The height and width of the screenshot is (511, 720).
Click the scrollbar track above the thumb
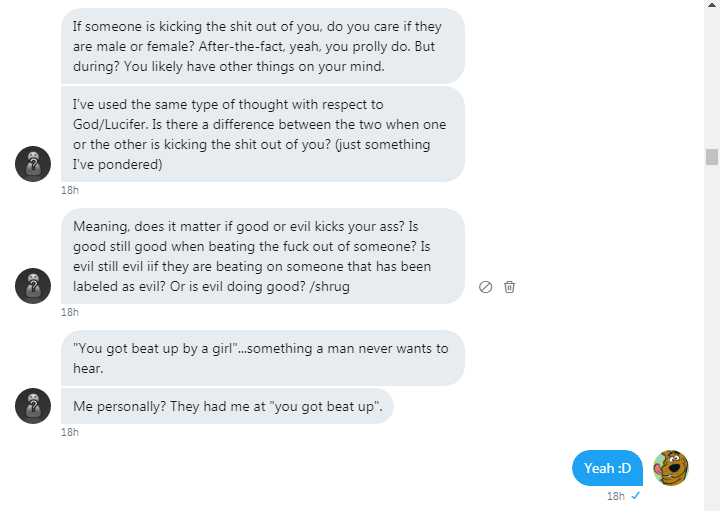coord(712,70)
